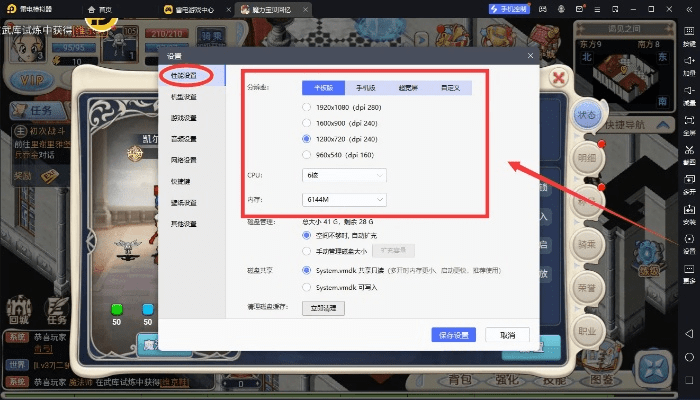This screenshot has width=700, height=400.
Task: Click the red X close icon on game panel
Action: point(558,78)
